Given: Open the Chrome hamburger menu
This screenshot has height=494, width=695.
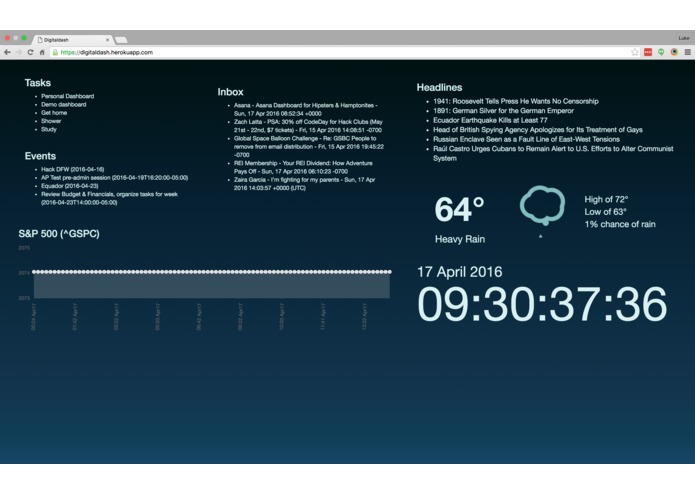Looking at the screenshot, I should pyautogui.click(x=687, y=52).
